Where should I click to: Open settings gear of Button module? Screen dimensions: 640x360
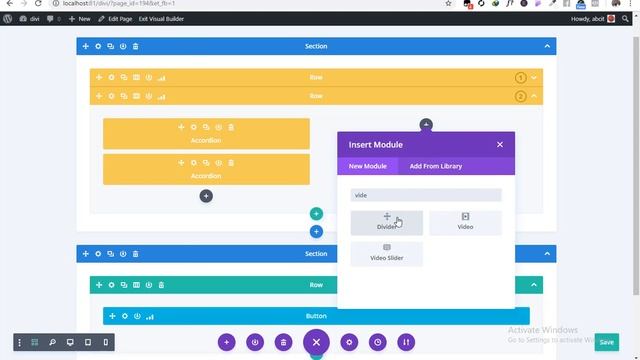[x=125, y=316]
